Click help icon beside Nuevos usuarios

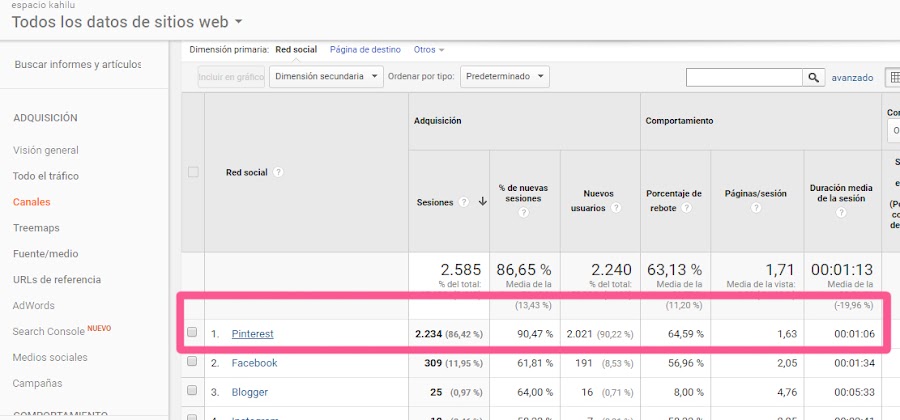(616, 208)
